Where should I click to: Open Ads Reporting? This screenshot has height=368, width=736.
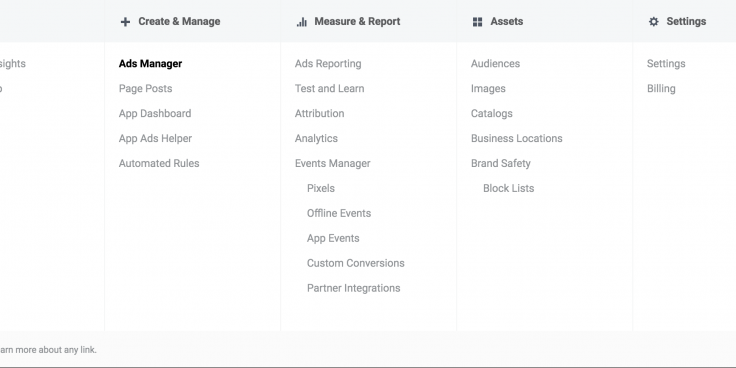point(328,64)
